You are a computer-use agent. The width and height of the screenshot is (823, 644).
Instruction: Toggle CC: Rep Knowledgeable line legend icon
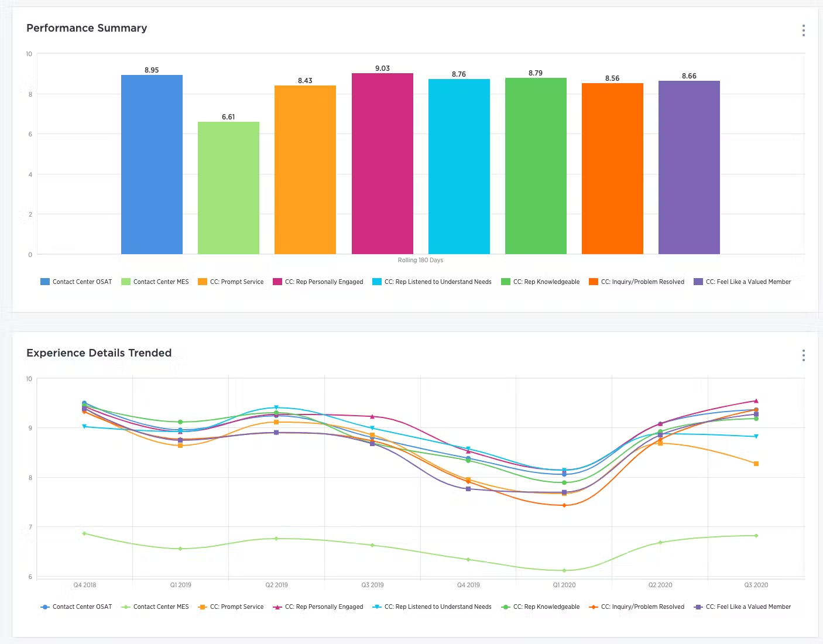point(506,607)
